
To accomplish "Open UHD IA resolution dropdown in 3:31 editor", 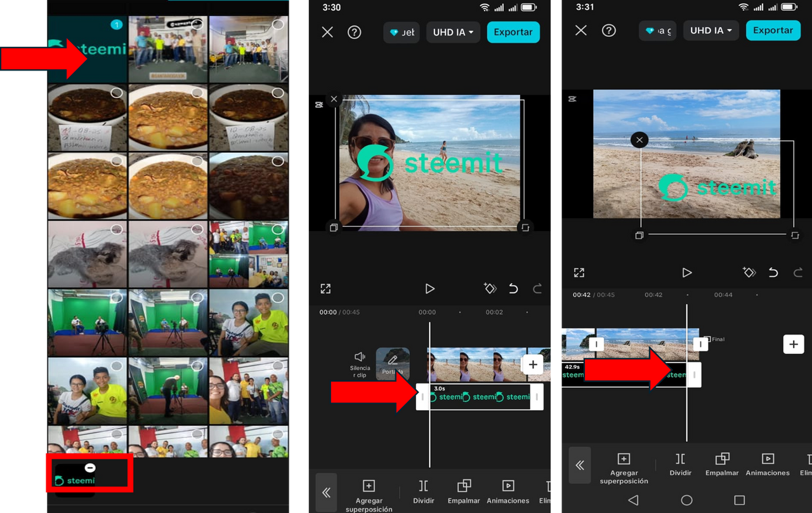I will 711,30.
